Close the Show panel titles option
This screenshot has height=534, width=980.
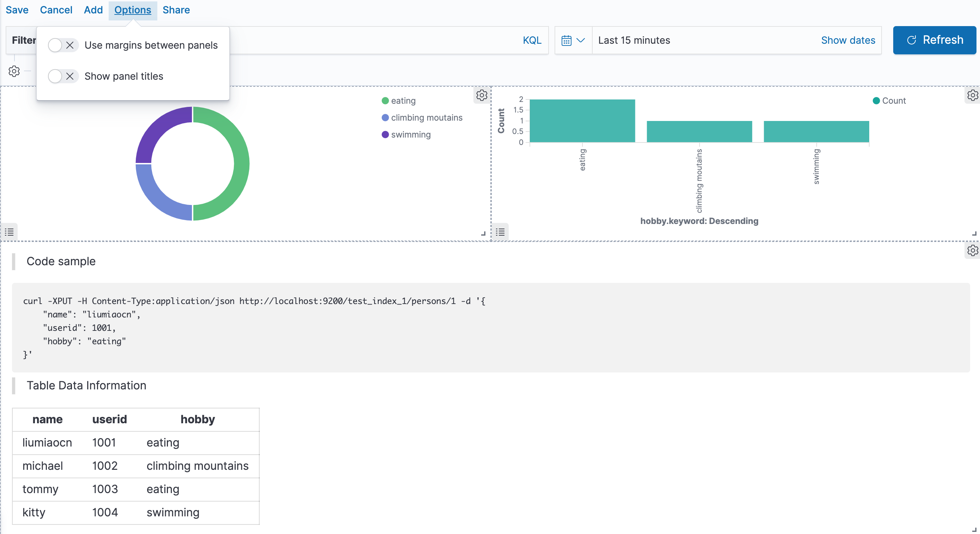pos(69,76)
